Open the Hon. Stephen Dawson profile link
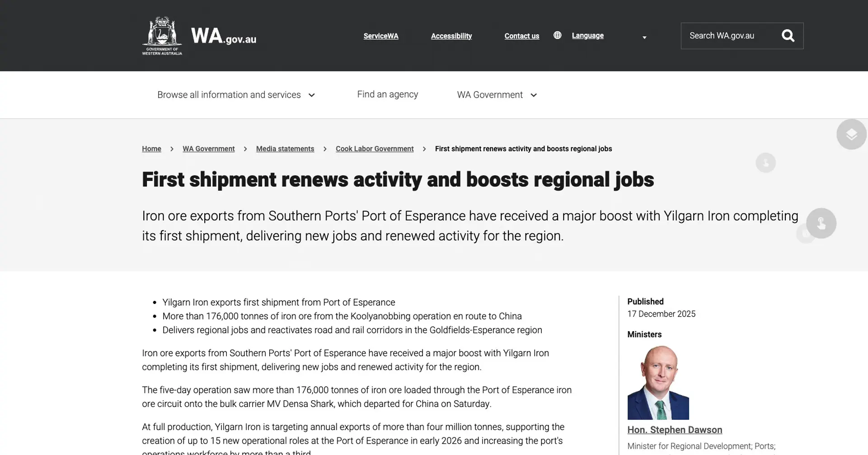868x455 pixels. [675, 430]
